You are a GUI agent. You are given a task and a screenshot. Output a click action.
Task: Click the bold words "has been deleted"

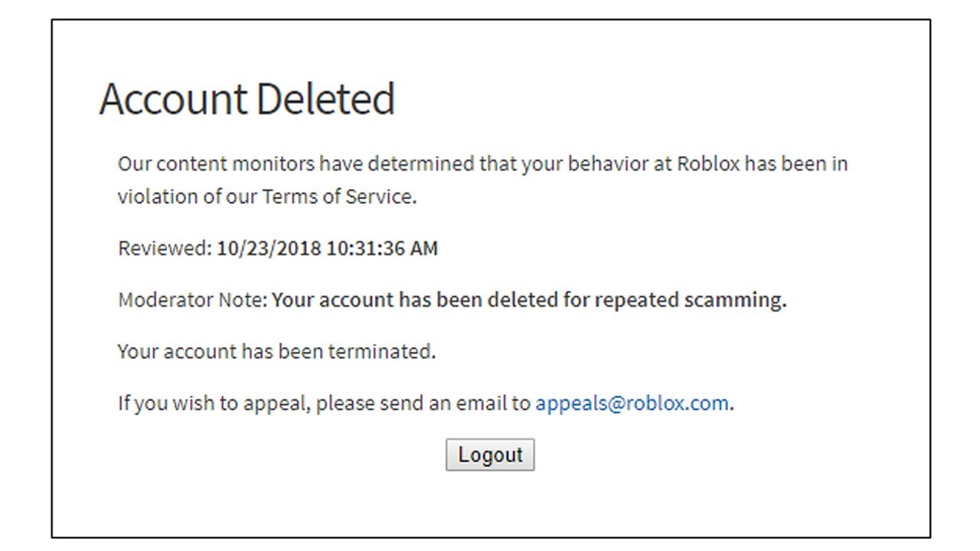pyautogui.click(x=478, y=299)
